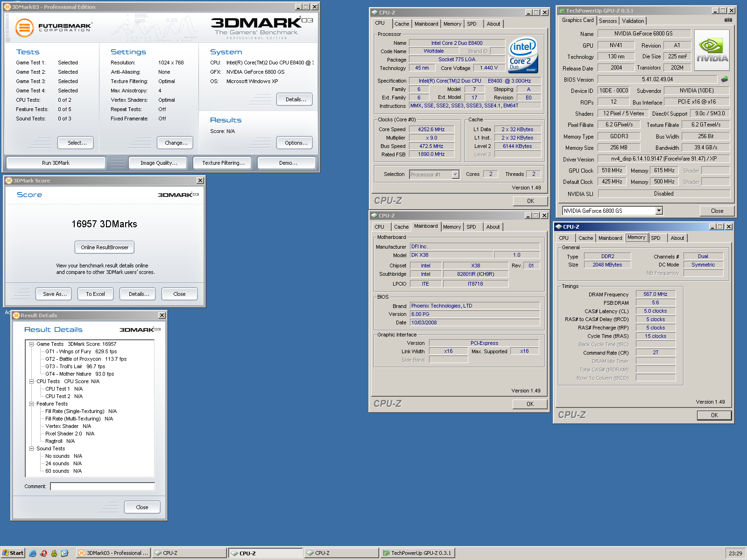This screenshot has height=560, width=747.
Task: Open the Processor #1 selection dropdown
Action: coord(455,175)
